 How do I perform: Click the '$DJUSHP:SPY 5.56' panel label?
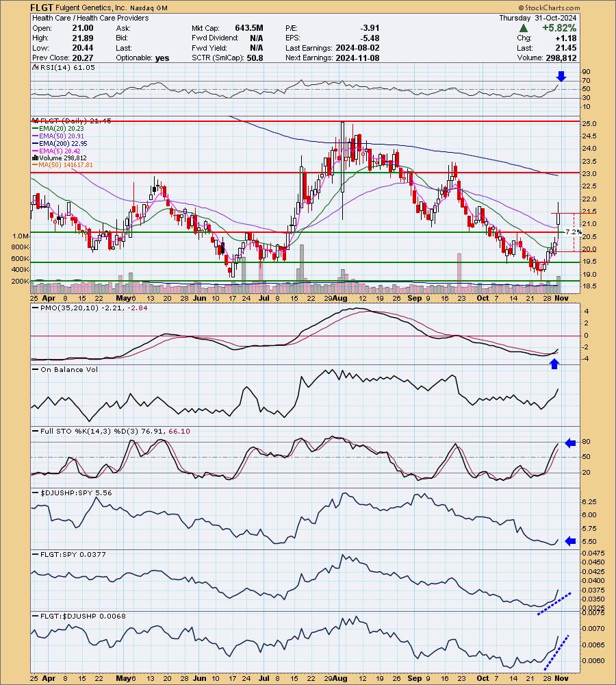pos(76,493)
